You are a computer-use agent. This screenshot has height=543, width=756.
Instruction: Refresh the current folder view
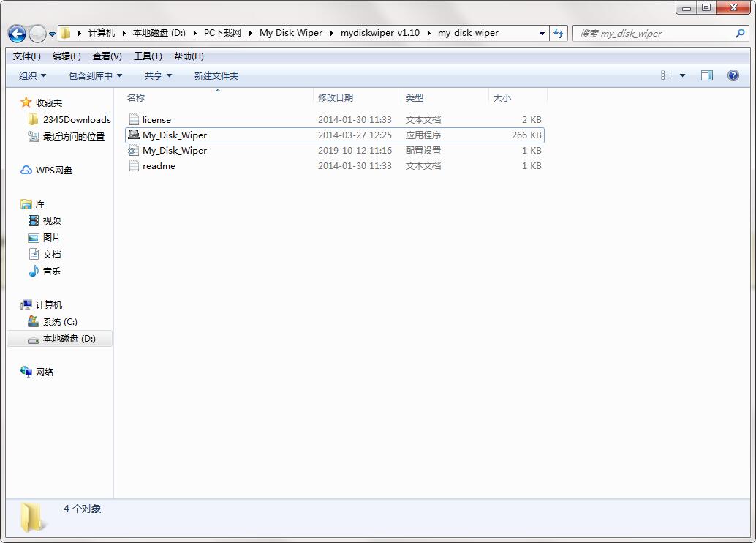(x=559, y=34)
